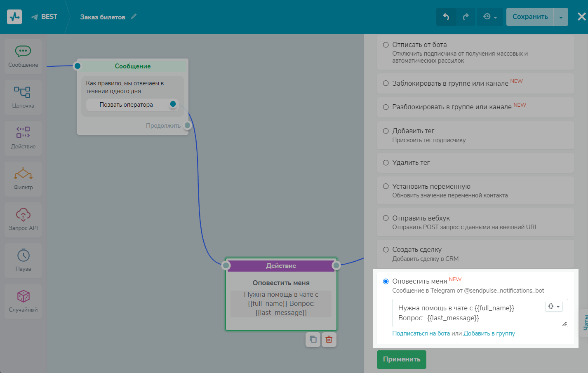The height and width of the screenshot is (373, 588).
Task: Click the SendPulse logo icon
Action: (14, 17)
